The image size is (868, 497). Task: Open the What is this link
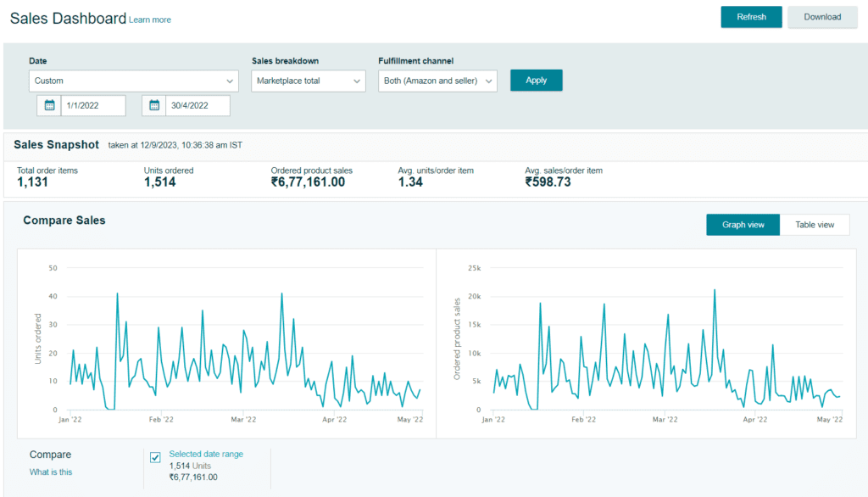[x=51, y=472]
